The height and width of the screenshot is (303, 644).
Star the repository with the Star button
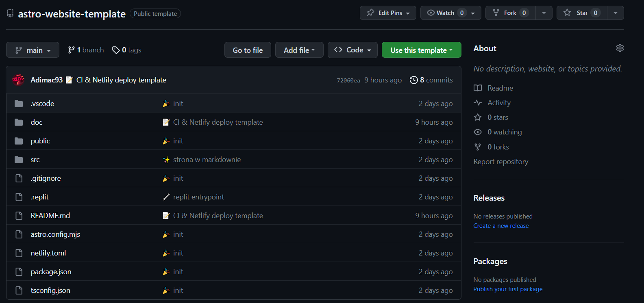pyautogui.click(x=582, y=13)
